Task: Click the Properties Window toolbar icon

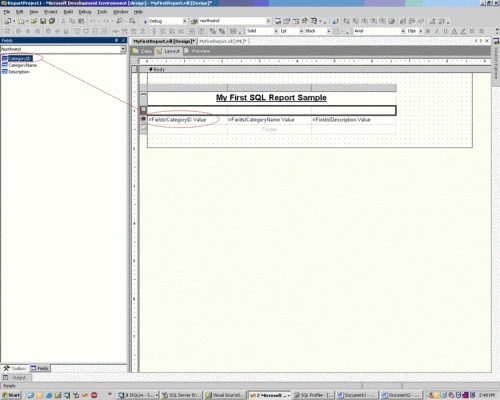Action: point(287,21)
